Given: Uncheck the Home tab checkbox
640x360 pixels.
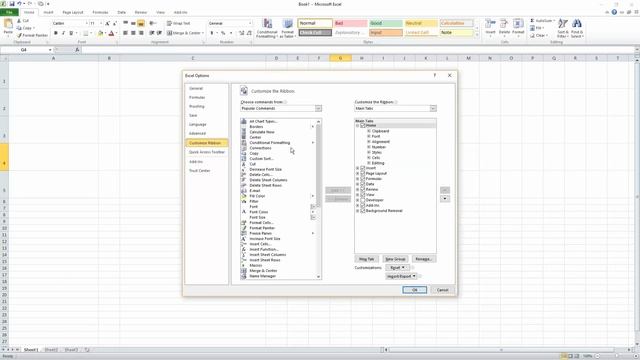Looking at the screenshot, I should pos(362,126).
